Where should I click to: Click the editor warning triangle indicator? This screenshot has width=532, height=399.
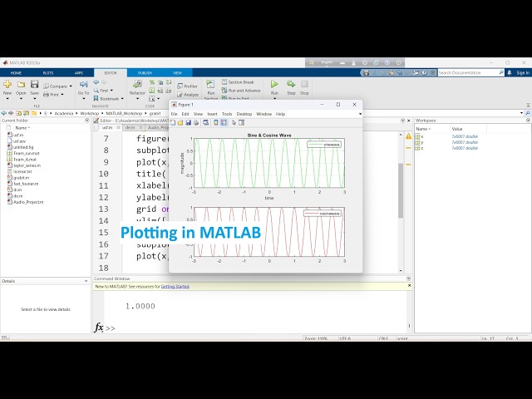[x=408, y=136]
